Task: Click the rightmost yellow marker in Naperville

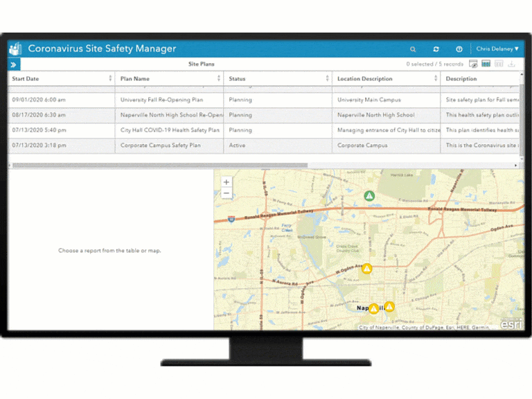Action: pos(389,306)
